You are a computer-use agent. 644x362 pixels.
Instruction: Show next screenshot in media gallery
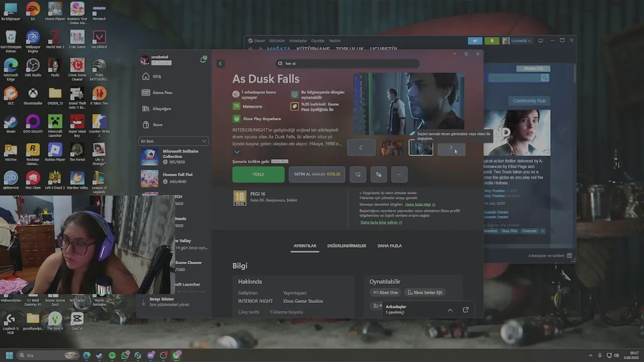pos(451,148)
